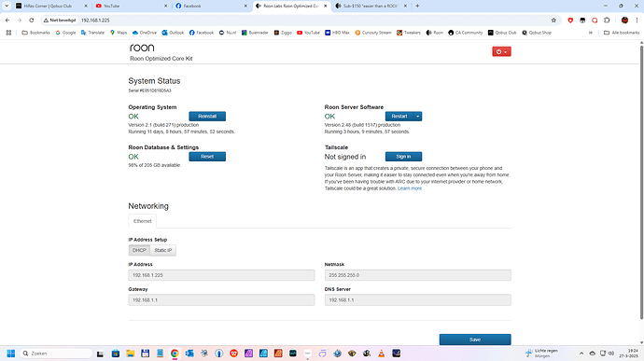Open the Translate bookmark
Image resolution: width=644 pixels, height=361 pixels.
[92, 33]
